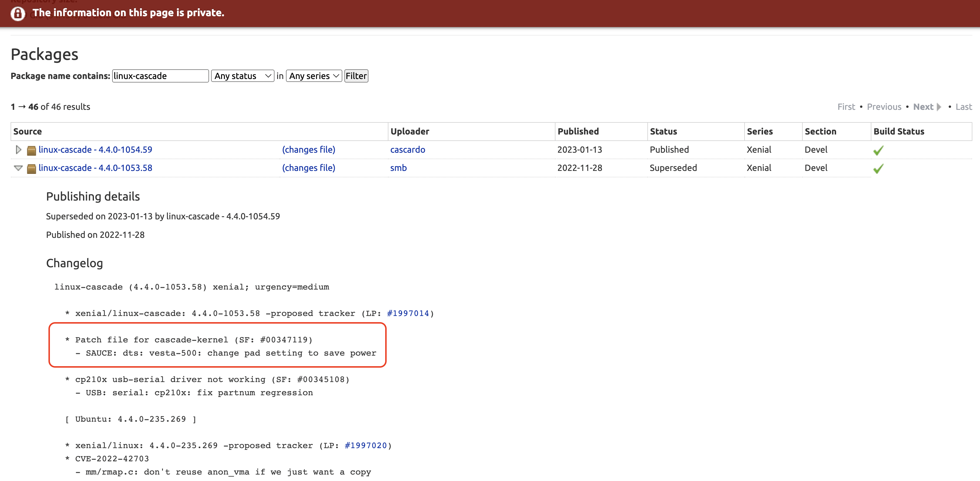Open linux-cascade - 4.4.0-1053.58 source link

[x=95, y=168]
